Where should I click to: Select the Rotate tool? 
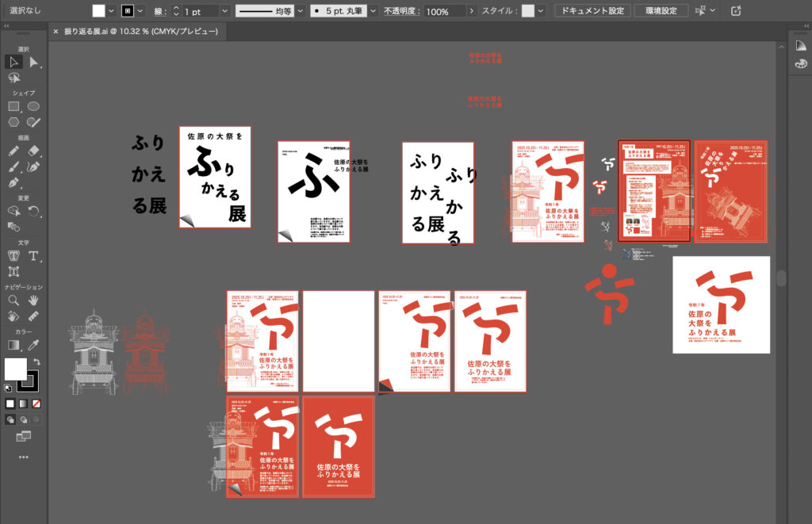34,211
